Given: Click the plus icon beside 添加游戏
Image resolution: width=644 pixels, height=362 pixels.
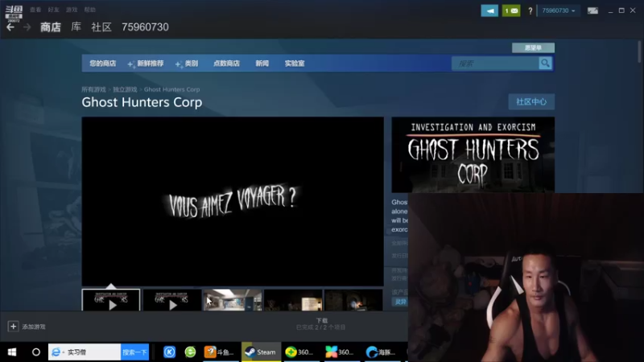Looking at the screenshot, I should tap(13, 327).
